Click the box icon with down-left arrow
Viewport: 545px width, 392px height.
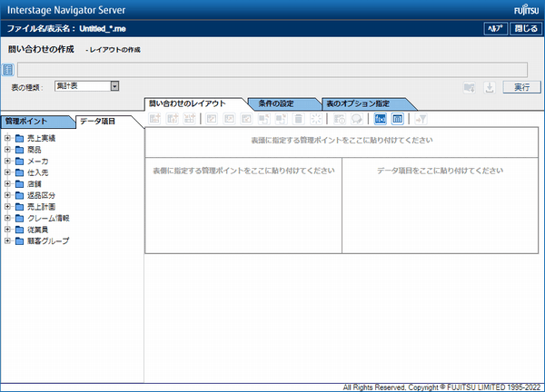246,119
